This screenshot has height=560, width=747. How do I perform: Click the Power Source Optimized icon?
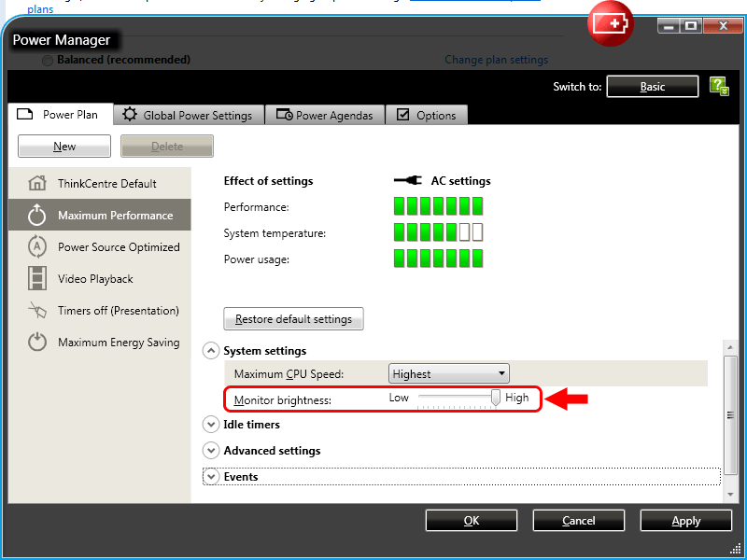(36, 246)
